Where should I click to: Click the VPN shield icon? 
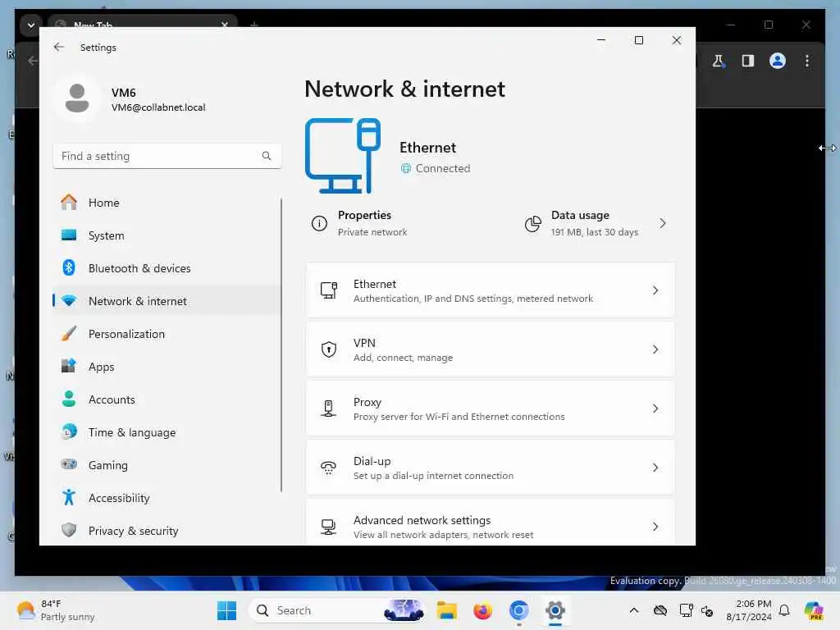(328, 349)
